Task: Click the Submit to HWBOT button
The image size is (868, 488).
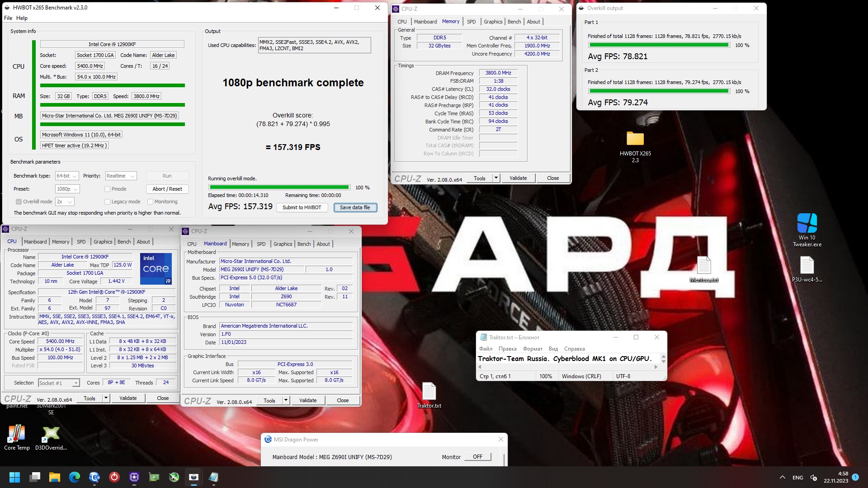Action: coord(302,207)
